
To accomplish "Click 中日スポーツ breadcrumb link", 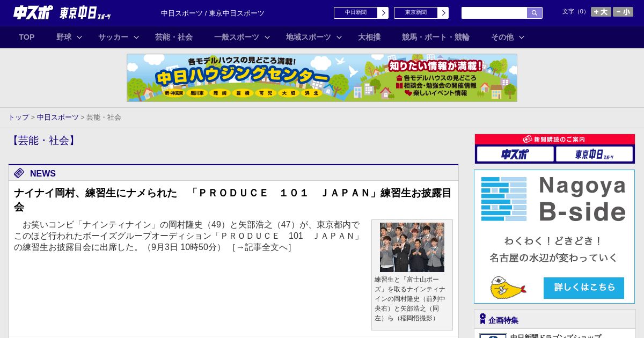I will 58,117.
